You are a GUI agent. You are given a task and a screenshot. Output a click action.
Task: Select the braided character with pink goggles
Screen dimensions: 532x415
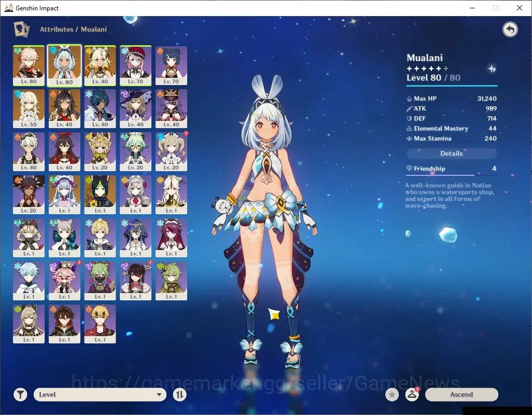pyautogui.click(x=29, y=238)
